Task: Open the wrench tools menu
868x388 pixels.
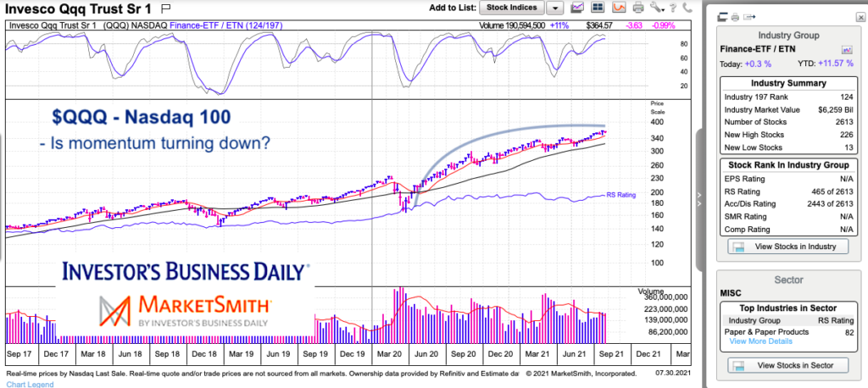Action: [657, 8]
